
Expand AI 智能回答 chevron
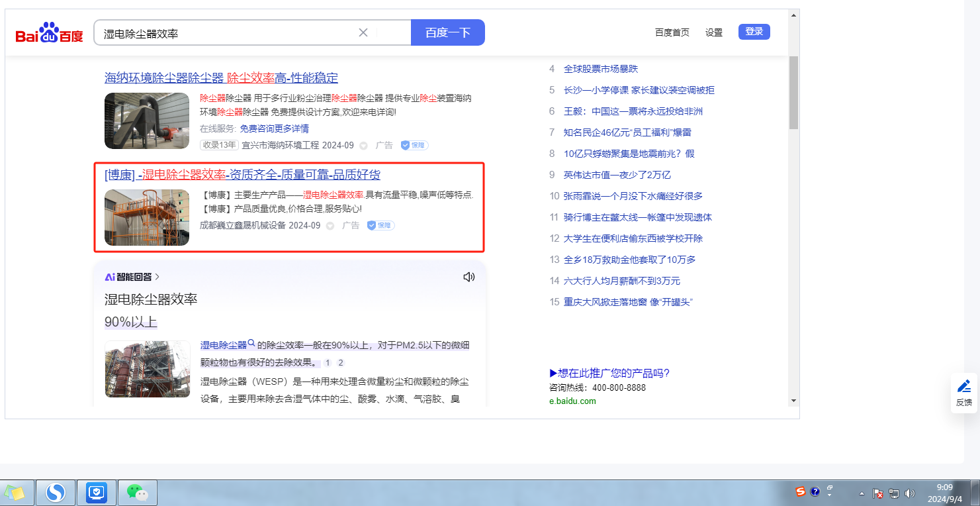tap(157, 277)
